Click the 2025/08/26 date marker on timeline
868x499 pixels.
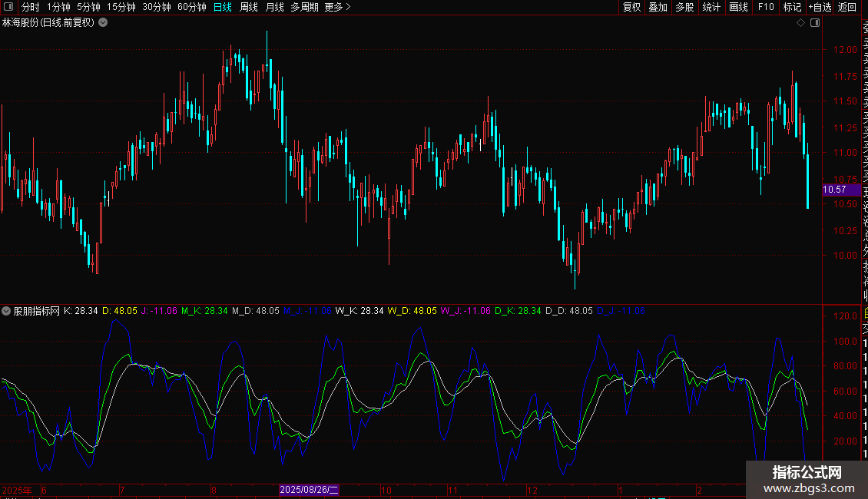pyautogui.click(x=309, y=490)
